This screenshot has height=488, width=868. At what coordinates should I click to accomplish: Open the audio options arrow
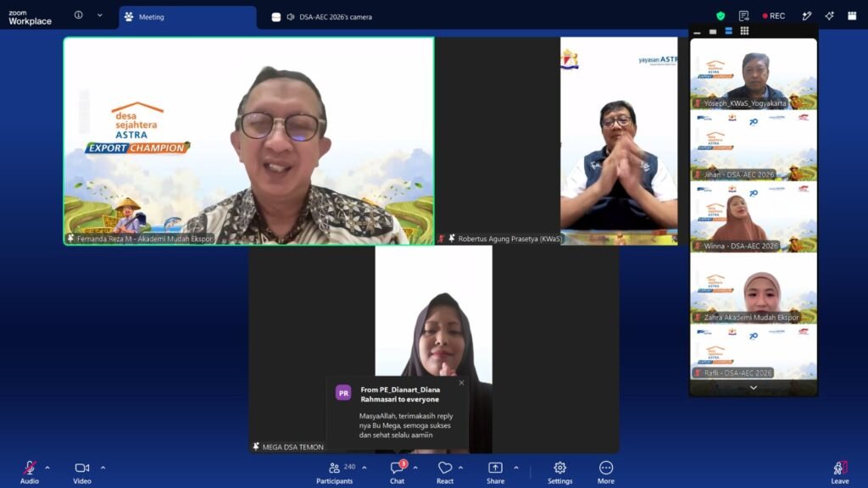[47, 468]
